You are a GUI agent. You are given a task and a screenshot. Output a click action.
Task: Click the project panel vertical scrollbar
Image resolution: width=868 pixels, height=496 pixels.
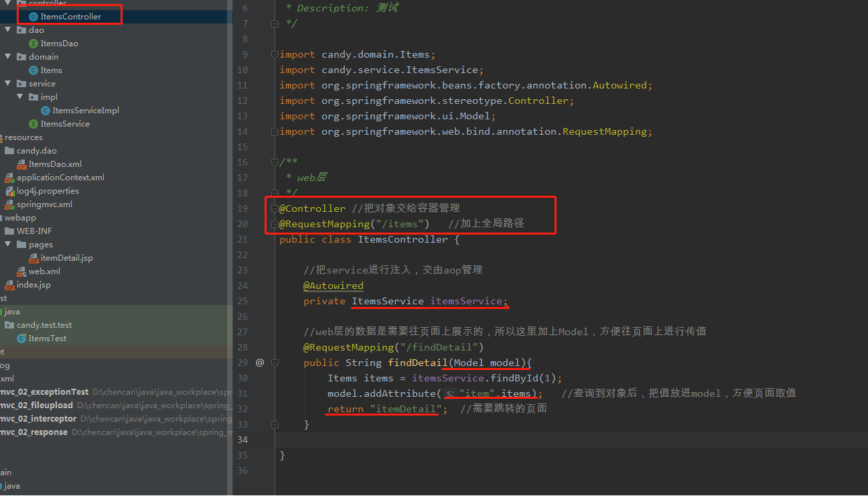(230, 248)
